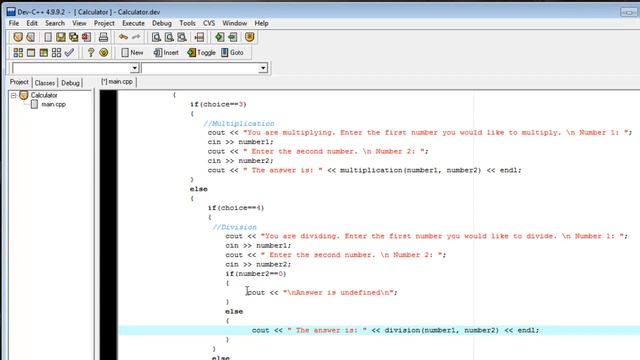The width and height of the screenshot is (640, 360).
Task: Click the multiplication(number1, number2) cout line
Action: coord(364,170)
